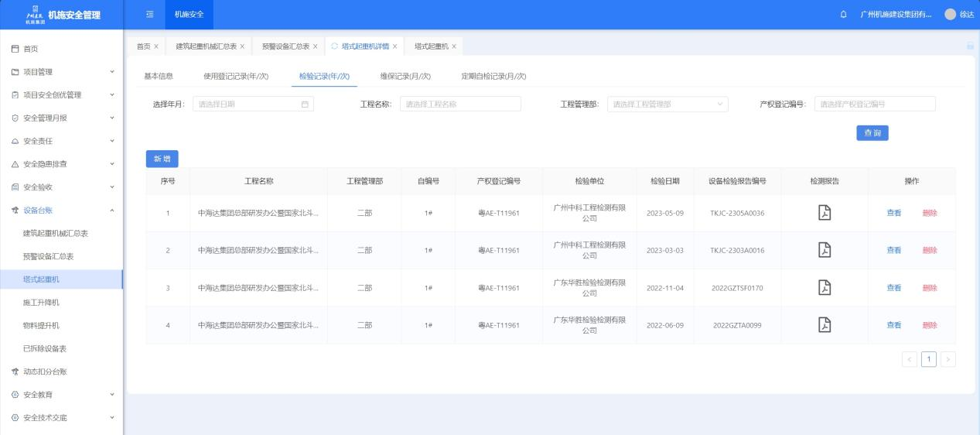Click the user avatar icon
Screen dimensions: 980x435
(950, 15)
